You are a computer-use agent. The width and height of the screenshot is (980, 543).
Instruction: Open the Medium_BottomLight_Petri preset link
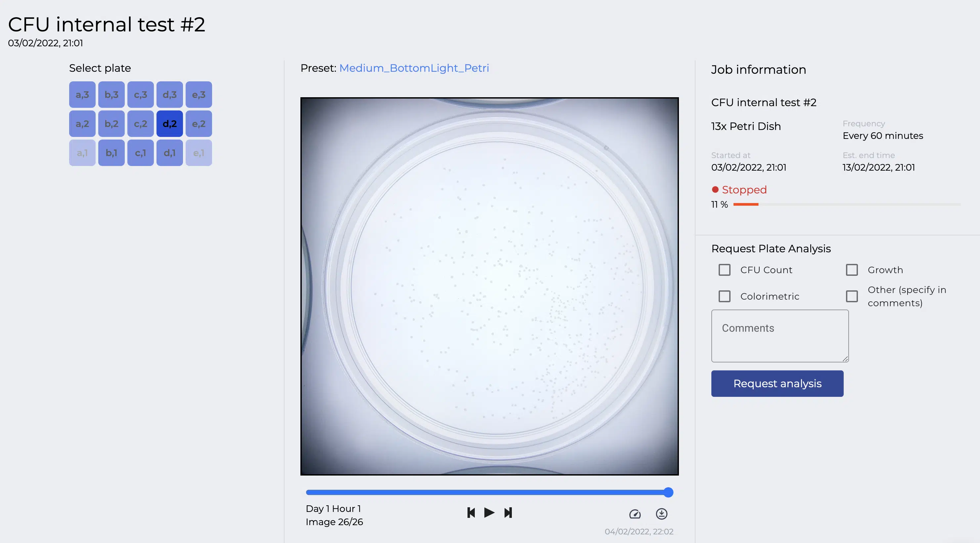click(414, 68)
